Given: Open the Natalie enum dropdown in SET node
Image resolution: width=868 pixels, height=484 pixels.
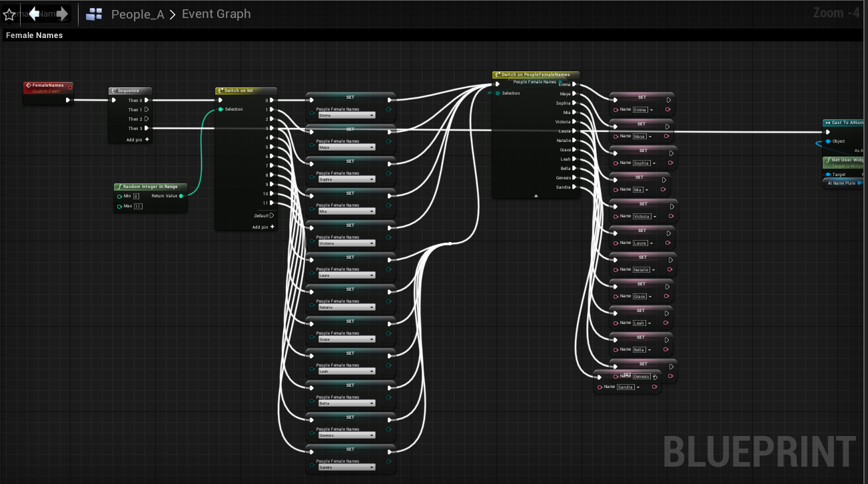Looking at the screenshot, I should click(346, 307).
